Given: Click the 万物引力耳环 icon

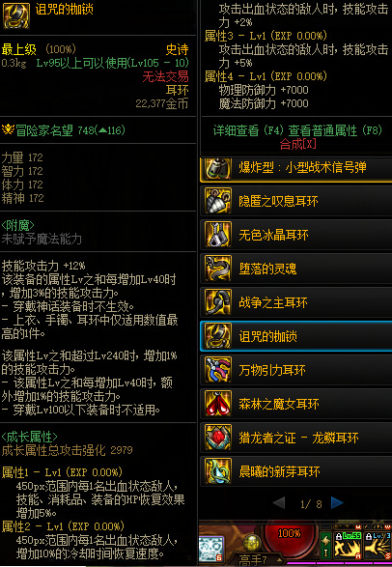Looking at the screenshot, I should (x=218, y=370).
